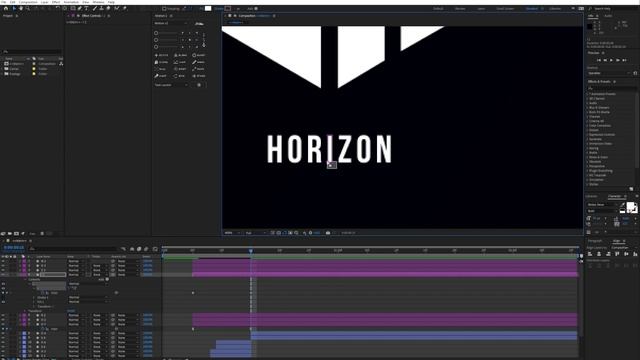Image resolution: width=640 pixels, height=360 pixels.
Task: Open the Paragraph panel tab
Action: pos(596,241)
